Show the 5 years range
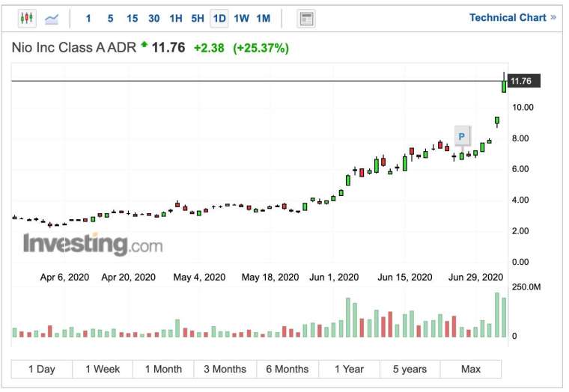Viewport: 569px width, 392px height. [x=410, y=369]
